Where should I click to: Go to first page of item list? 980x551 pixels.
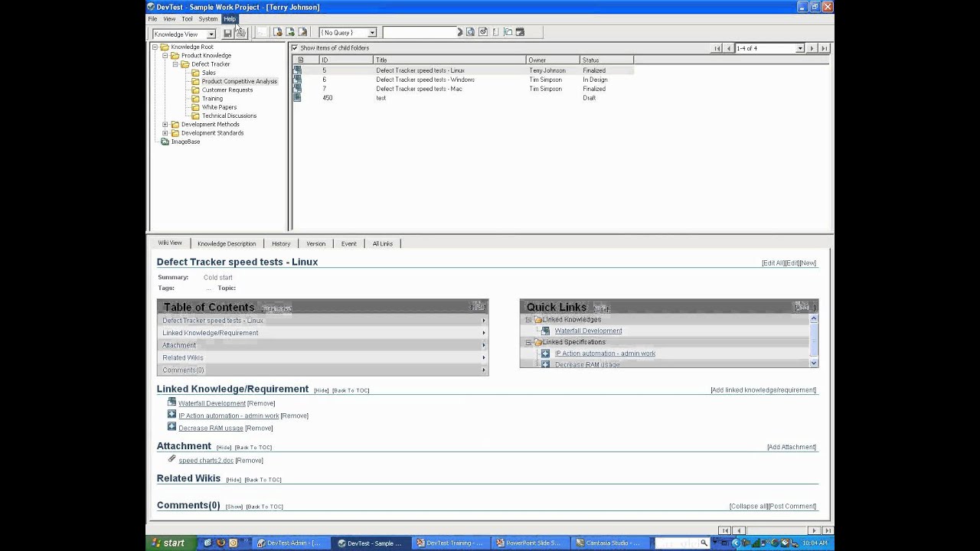[x=717, y=48]
